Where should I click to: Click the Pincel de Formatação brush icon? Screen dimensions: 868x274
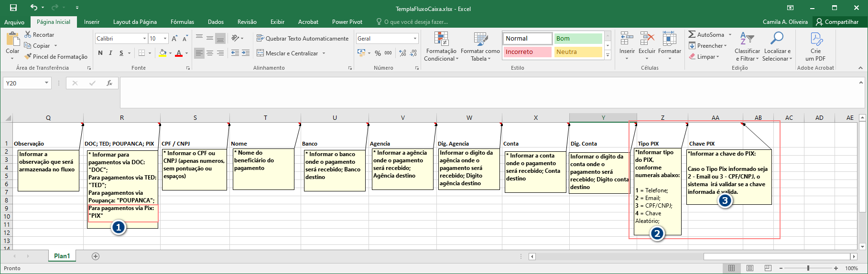click(28, 56)
